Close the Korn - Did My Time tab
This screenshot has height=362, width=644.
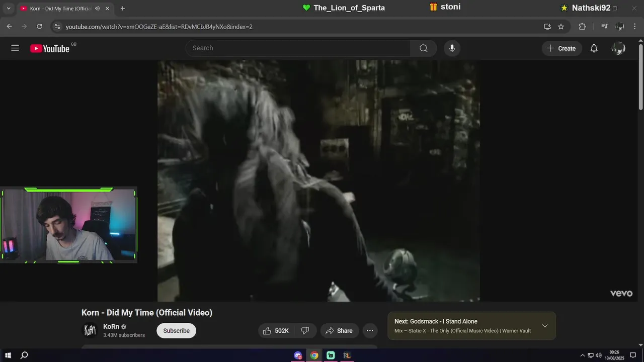[x=107, y=9]
